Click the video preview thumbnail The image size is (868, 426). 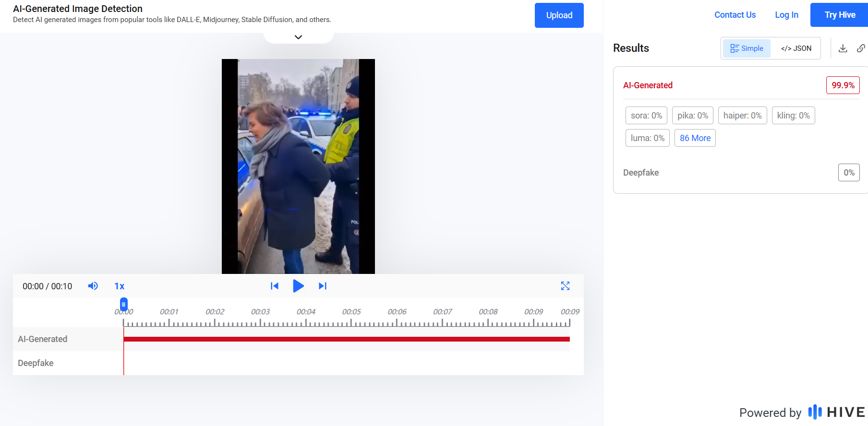298,166
